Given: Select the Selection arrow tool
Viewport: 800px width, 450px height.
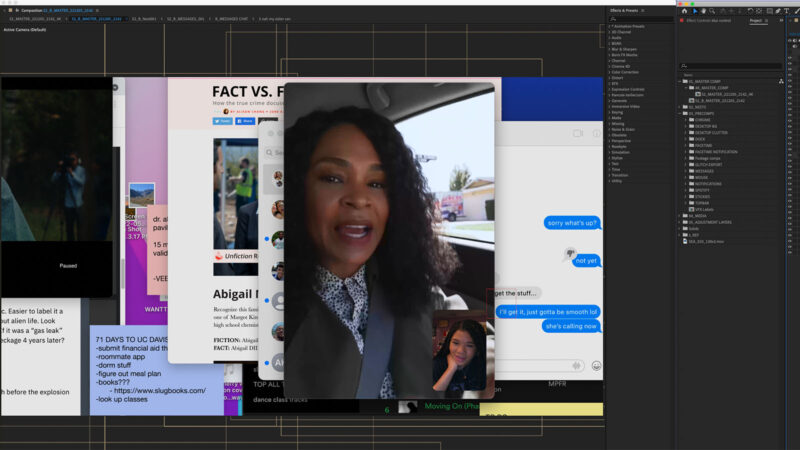Looking at the screenshot, I should click(x=695, y=11).
